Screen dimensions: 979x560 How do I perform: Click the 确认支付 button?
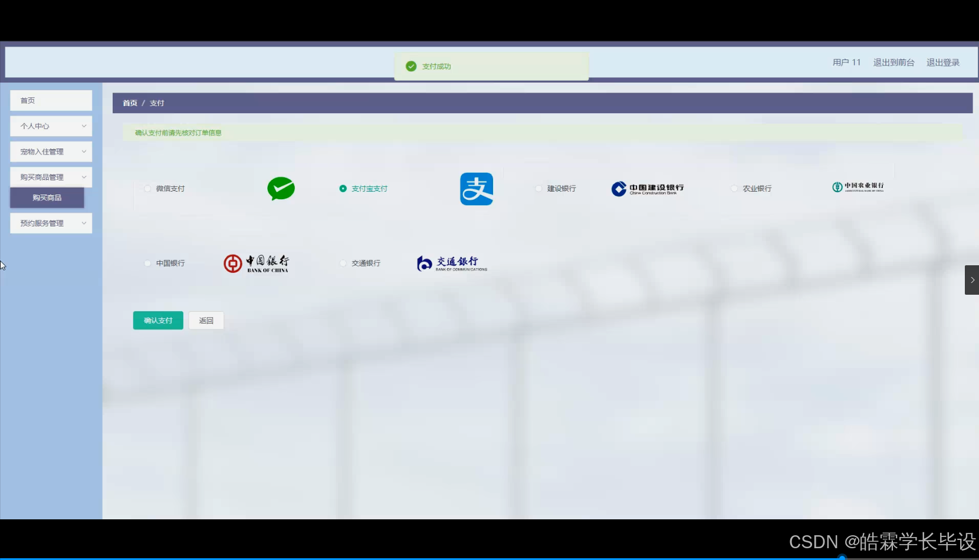tap(158, 320)
